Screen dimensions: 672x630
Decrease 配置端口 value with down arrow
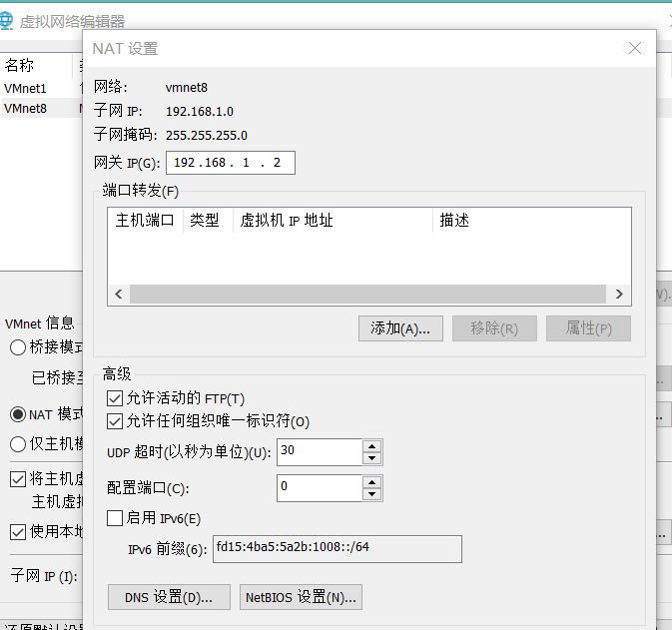(372, 494)
